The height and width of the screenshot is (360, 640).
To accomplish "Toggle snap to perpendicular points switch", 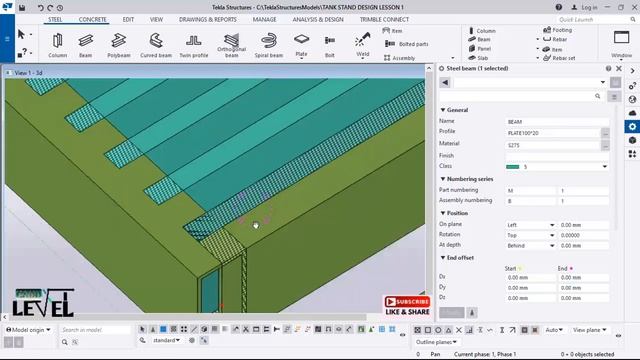I will (x=469, y=330).
